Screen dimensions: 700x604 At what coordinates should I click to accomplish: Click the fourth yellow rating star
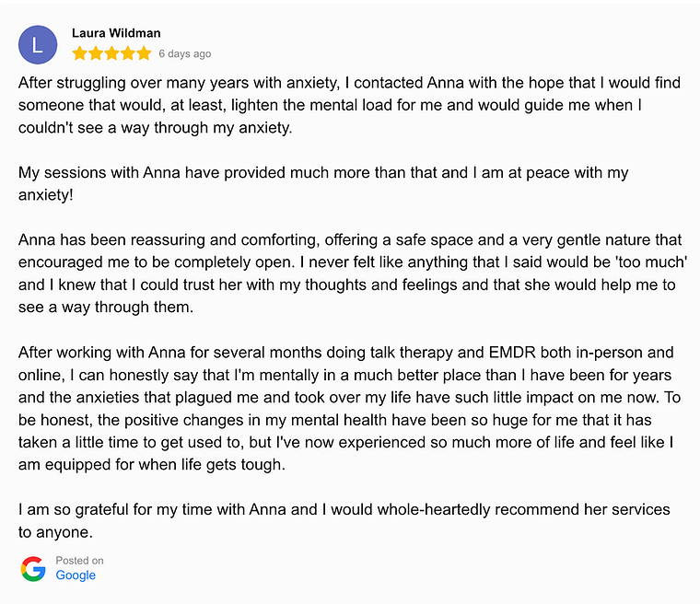[128, 53]
